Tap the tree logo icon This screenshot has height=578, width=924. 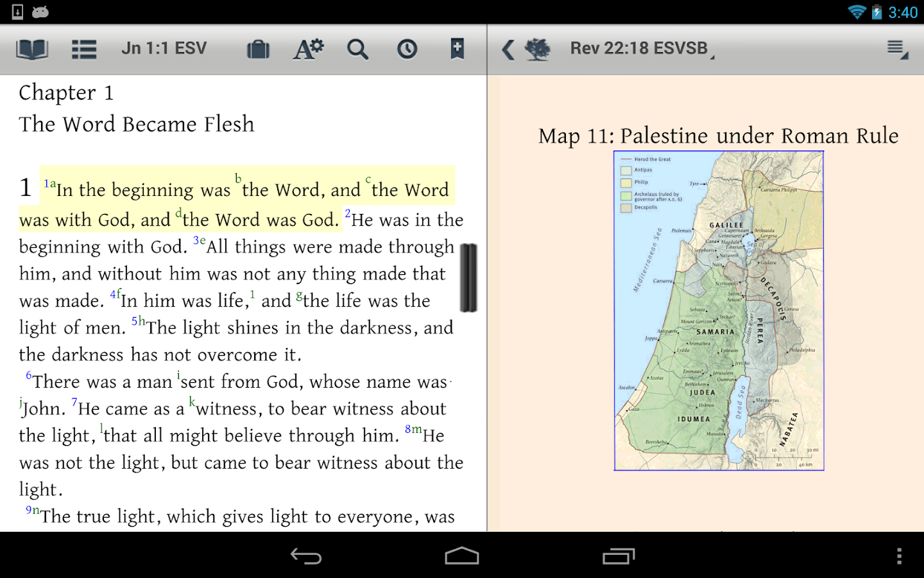click(538, 49)
